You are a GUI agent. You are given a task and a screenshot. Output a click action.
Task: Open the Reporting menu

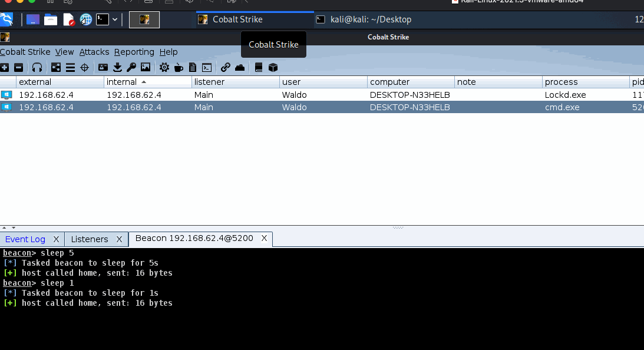134,52
